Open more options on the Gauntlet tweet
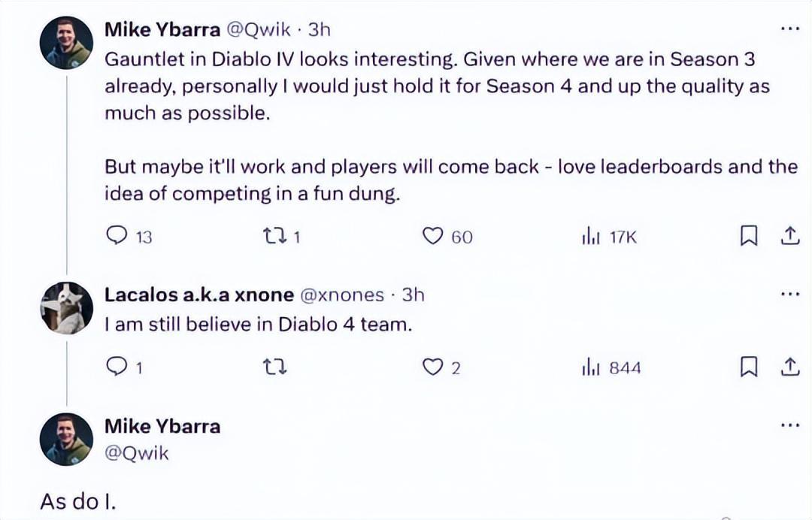812x520 pixels. [x=789, y=29]
